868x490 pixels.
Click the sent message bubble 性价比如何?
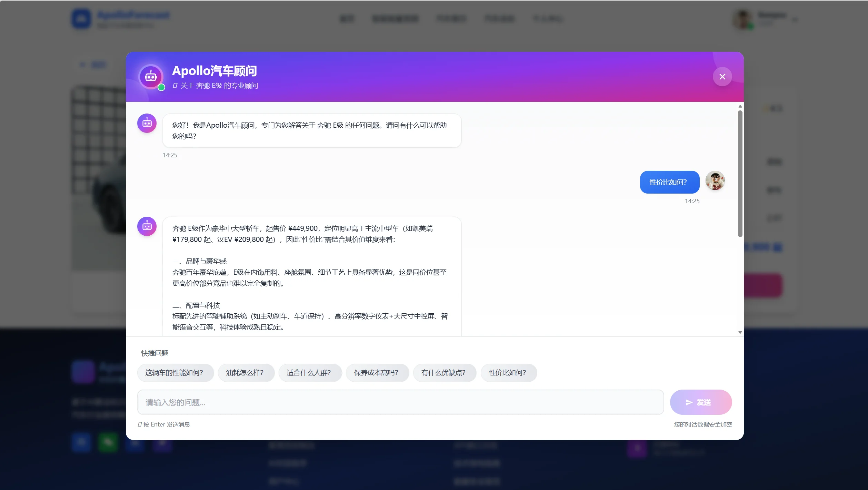click(x=669, y=182)
